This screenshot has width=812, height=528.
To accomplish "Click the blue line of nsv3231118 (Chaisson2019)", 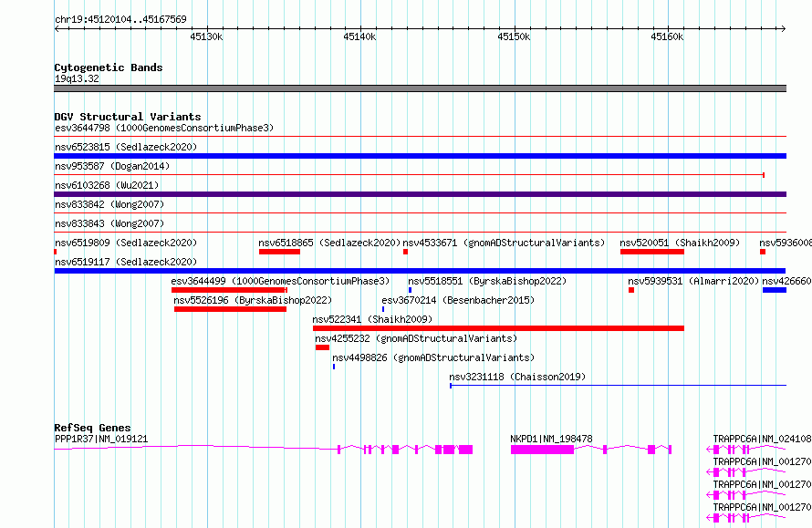I will click(618, 385).
